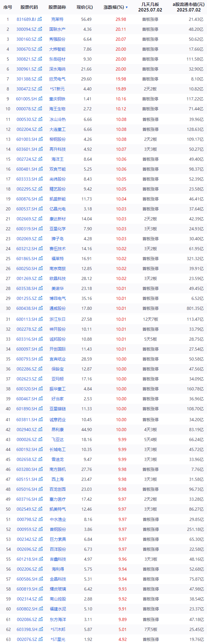The height and width of the screenshot is (644, 207).
Task: Select 5天5板 cell for 诚邦股份
Action: pos(151,339)
